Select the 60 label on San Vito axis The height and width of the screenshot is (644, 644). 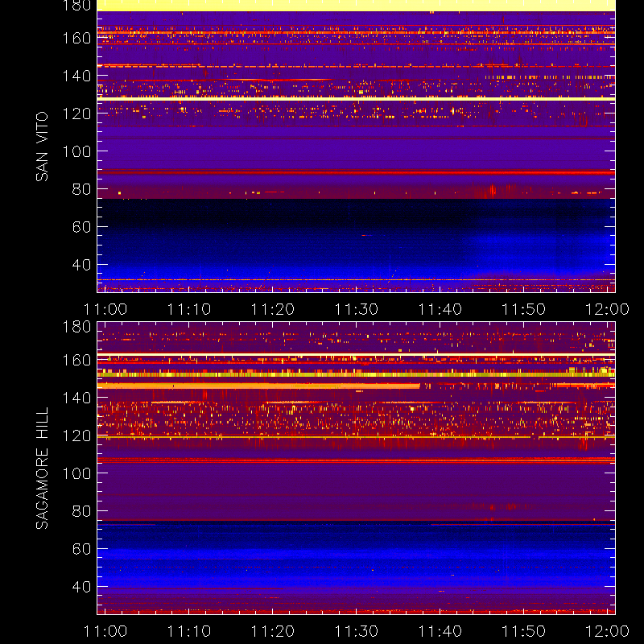tap(81, 227)
